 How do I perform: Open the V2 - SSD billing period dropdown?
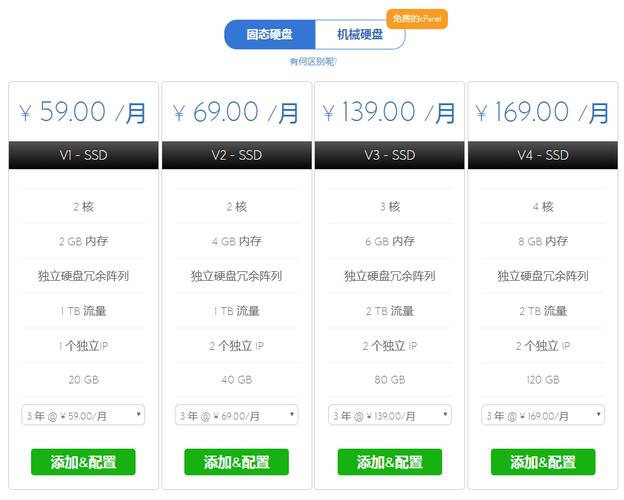236,415
